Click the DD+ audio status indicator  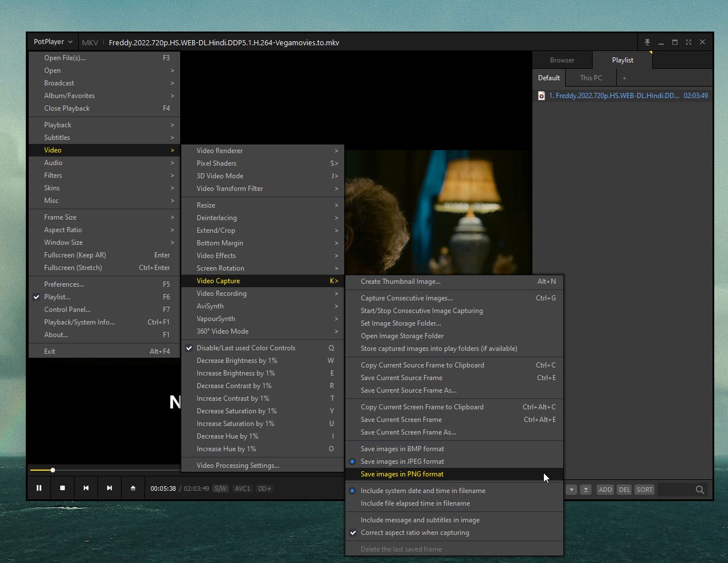[264, 488]
